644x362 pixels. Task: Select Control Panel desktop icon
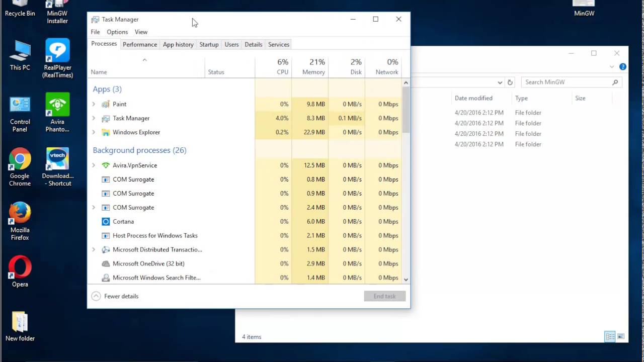(20, 114)
